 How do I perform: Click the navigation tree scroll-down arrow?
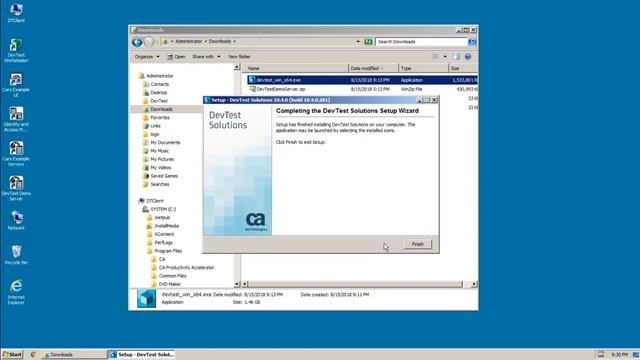click(237, 284)
